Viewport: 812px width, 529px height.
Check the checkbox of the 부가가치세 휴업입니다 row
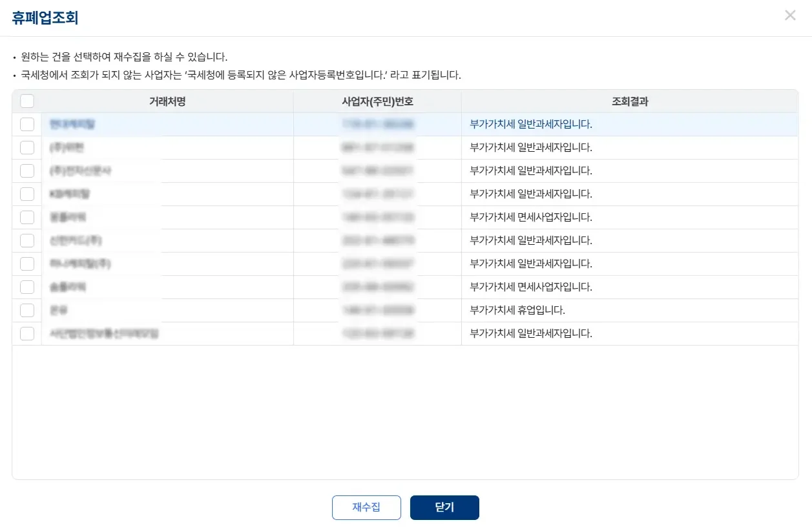point(26,310)
